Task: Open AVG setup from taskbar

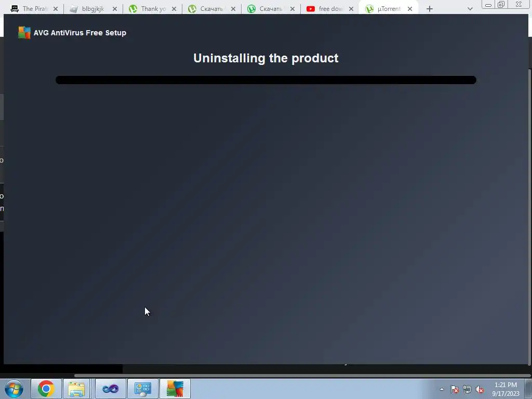Action: tap(175, 389)
